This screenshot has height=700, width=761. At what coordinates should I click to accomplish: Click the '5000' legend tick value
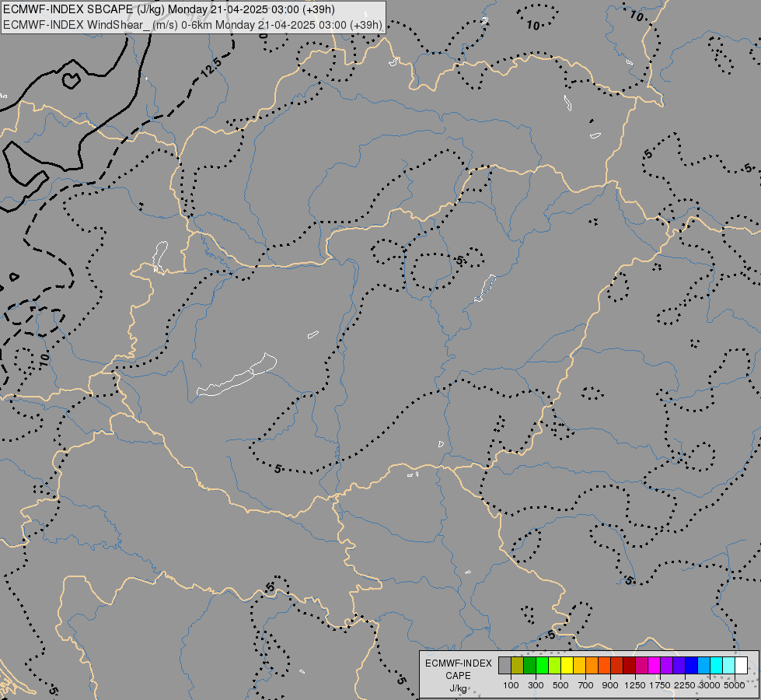735,685
